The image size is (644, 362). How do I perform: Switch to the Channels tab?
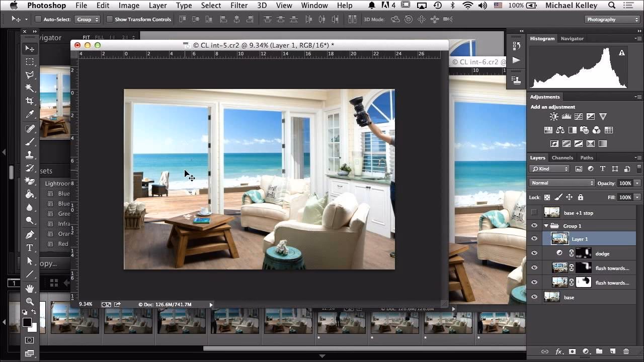562,158
